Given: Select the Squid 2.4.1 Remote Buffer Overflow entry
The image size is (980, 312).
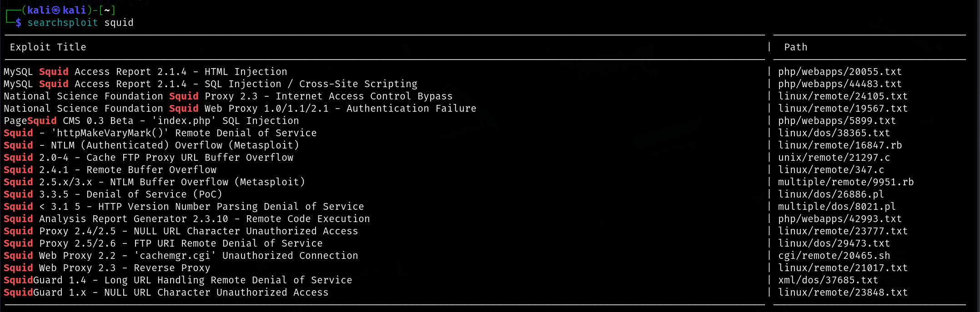Looking at the screenshot, I should coord(110,170).
